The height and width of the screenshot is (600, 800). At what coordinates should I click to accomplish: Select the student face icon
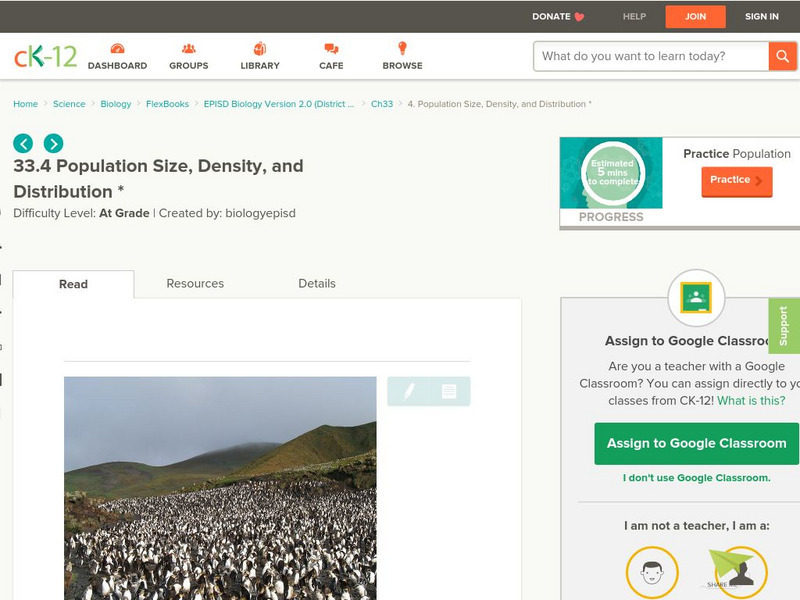(652, 572)
